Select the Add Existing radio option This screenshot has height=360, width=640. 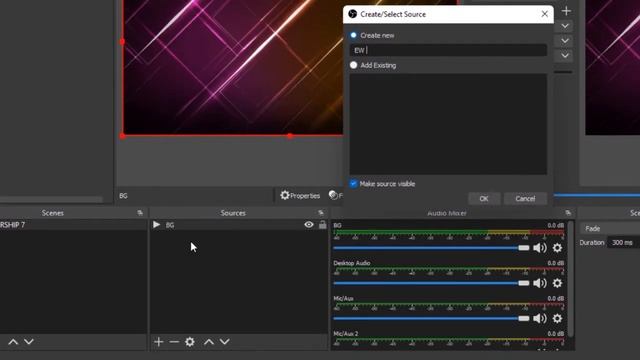pos(353,65)
